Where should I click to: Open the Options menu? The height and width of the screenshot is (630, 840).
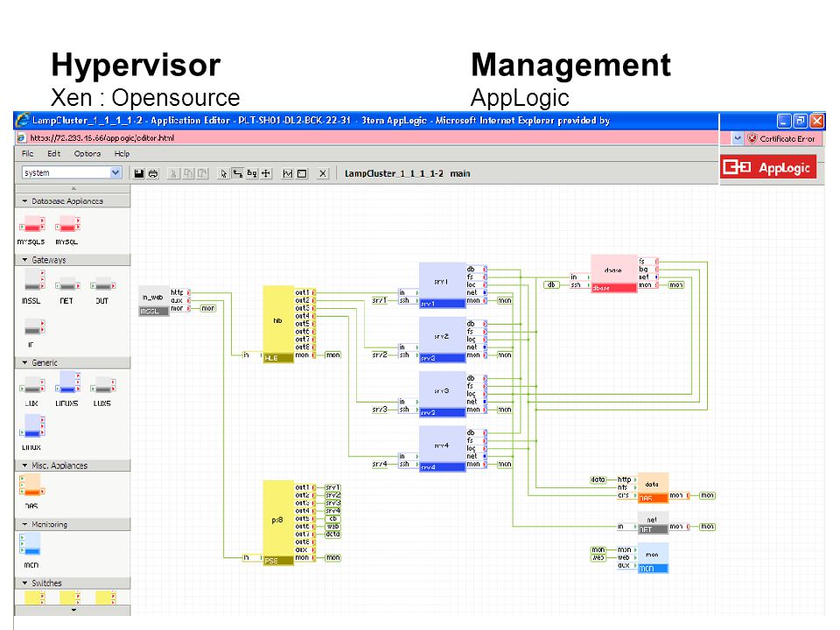87,154
